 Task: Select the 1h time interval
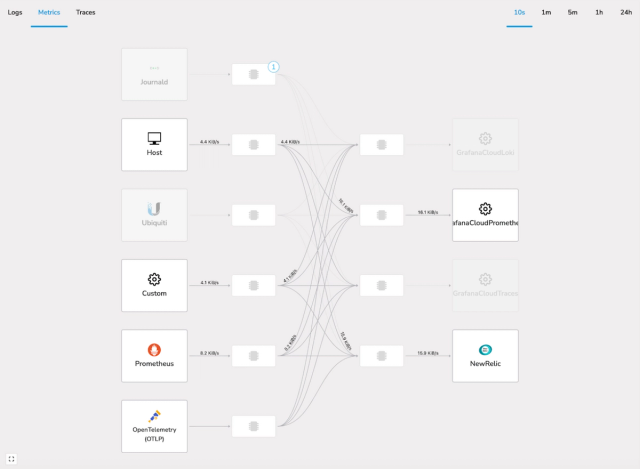point(599,12)
